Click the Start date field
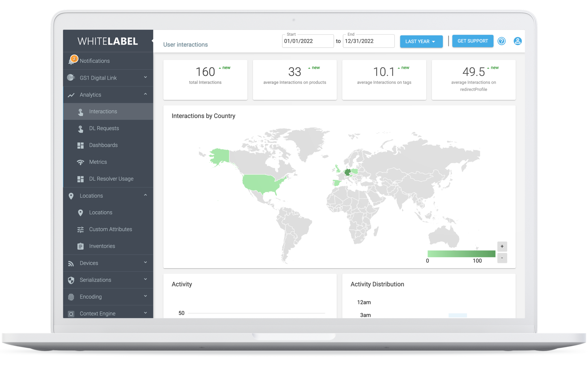The height and width of the screenshot is (366, 588). click(307, 41)
